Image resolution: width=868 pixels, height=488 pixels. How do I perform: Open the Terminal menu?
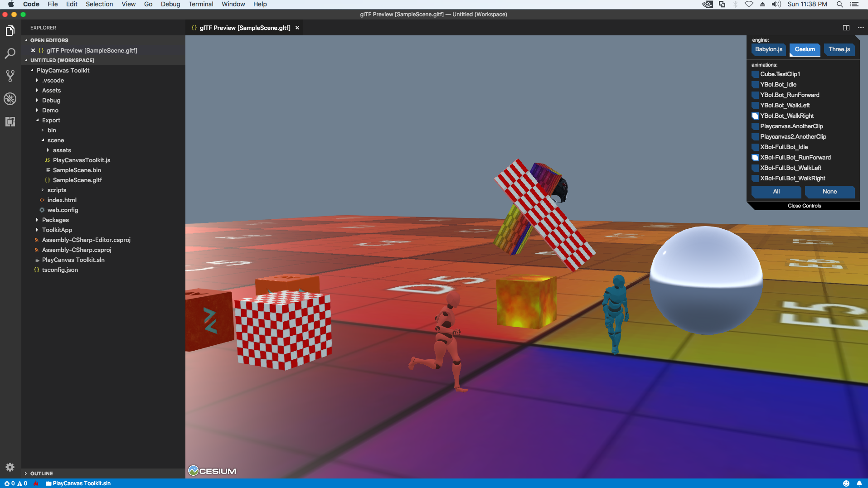[x=201, y=4]
